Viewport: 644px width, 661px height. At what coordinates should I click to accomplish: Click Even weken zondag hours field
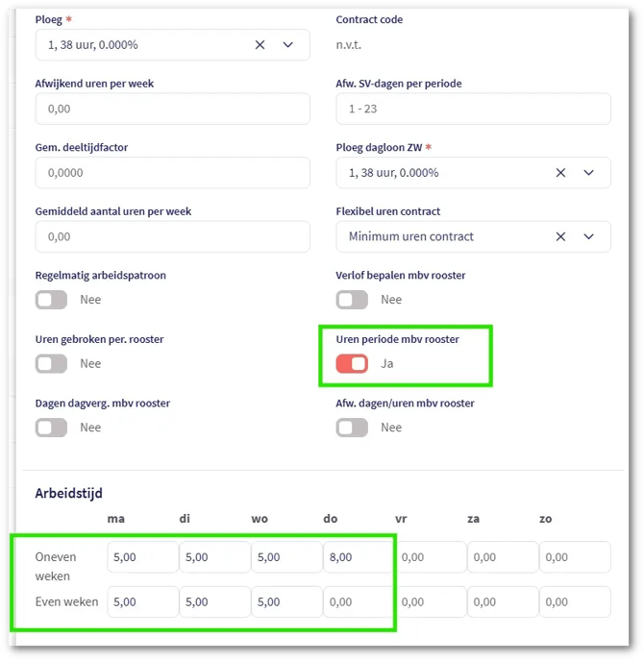(574, 602)
